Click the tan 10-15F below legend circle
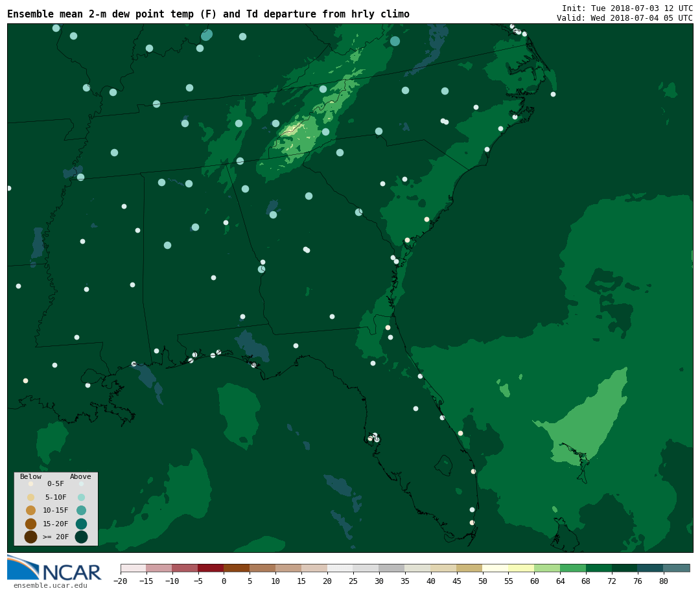 30,510
